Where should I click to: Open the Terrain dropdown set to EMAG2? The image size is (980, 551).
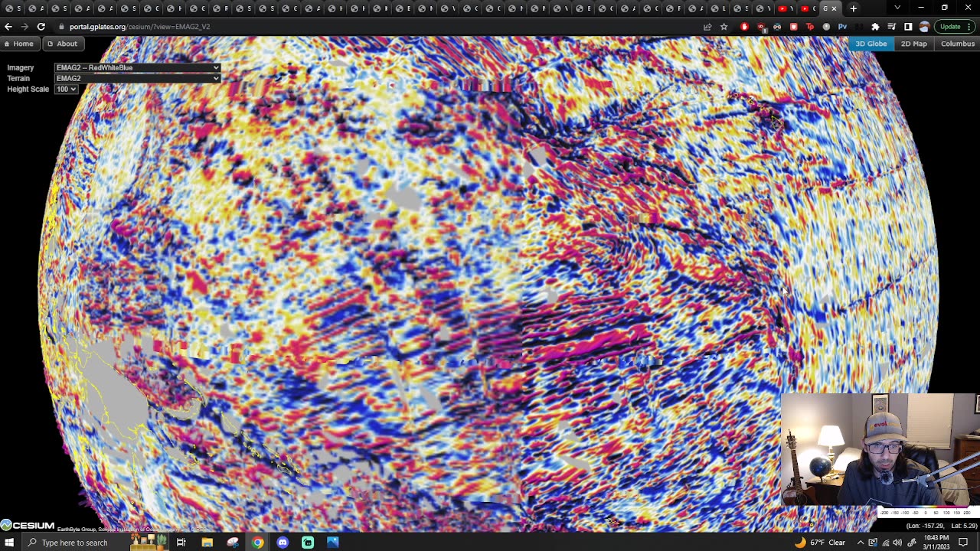coord(138,78)
